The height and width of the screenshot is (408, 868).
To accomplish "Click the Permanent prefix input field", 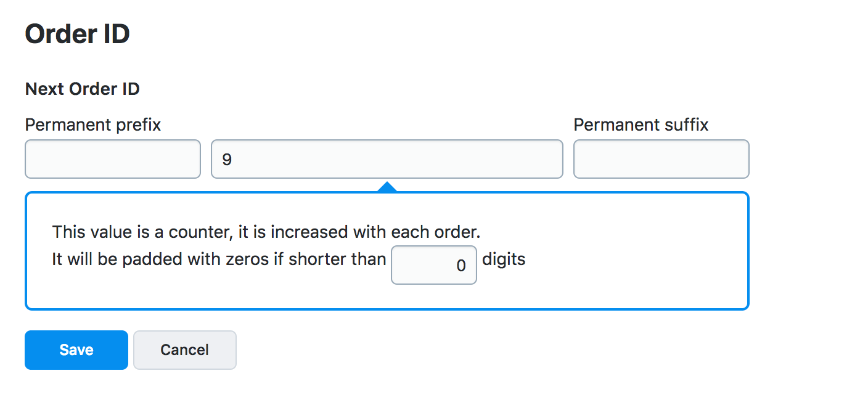I will 113,159.
